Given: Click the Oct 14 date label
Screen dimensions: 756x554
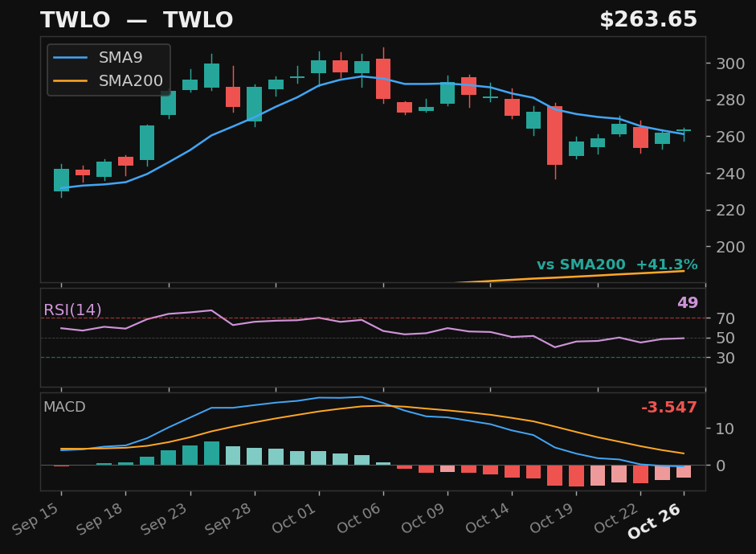Looking at the screenshot, I should (x=488, y=518).
